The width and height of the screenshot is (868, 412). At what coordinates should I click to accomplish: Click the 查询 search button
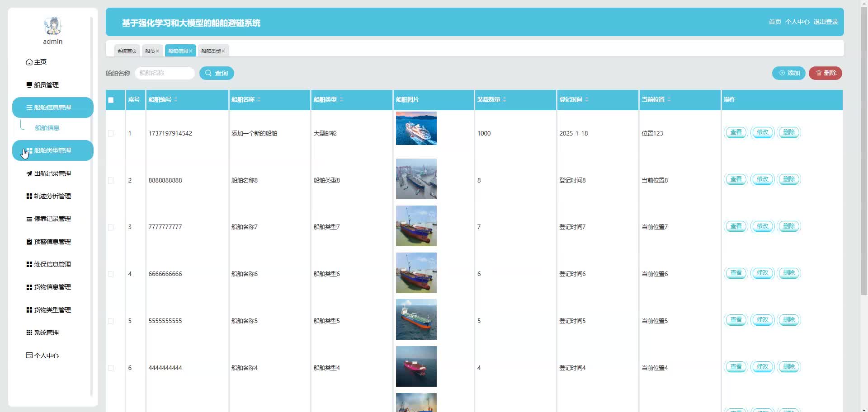click(217, 73)
